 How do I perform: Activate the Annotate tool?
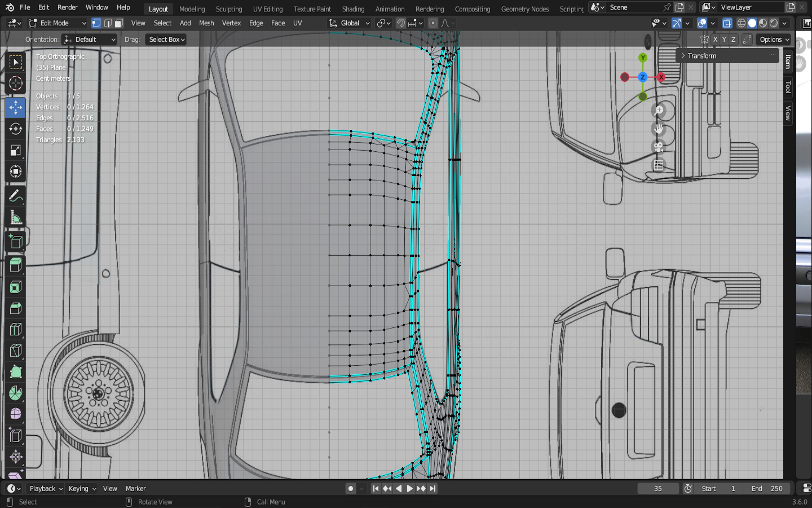coord(15,196)
